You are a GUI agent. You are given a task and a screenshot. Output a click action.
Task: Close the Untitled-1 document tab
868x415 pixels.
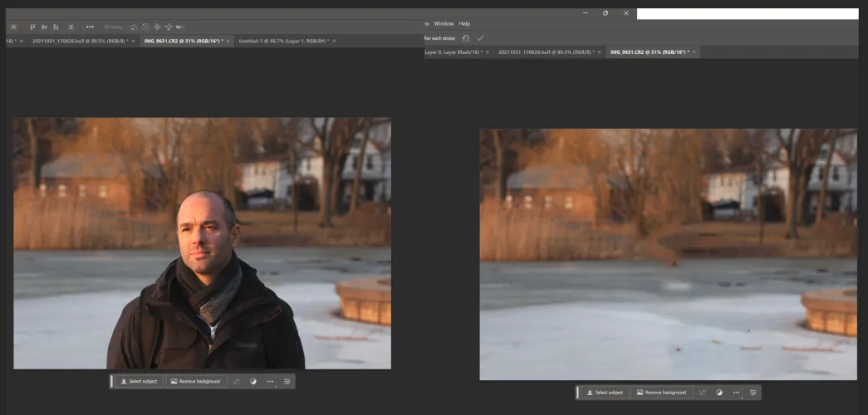click(x=333, y=41)
